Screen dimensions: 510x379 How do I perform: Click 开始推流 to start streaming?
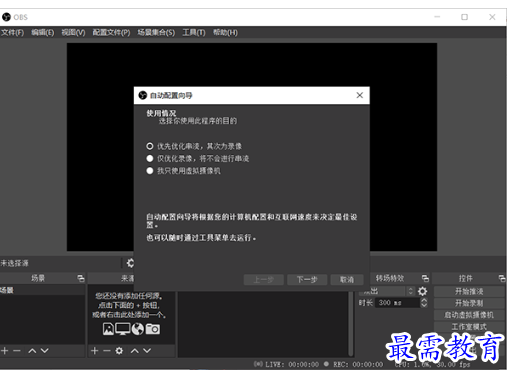pos(469,291)
